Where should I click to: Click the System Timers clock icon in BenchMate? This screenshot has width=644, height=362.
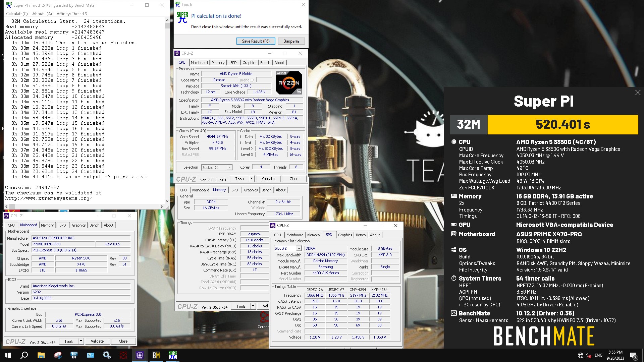(454, 278)
